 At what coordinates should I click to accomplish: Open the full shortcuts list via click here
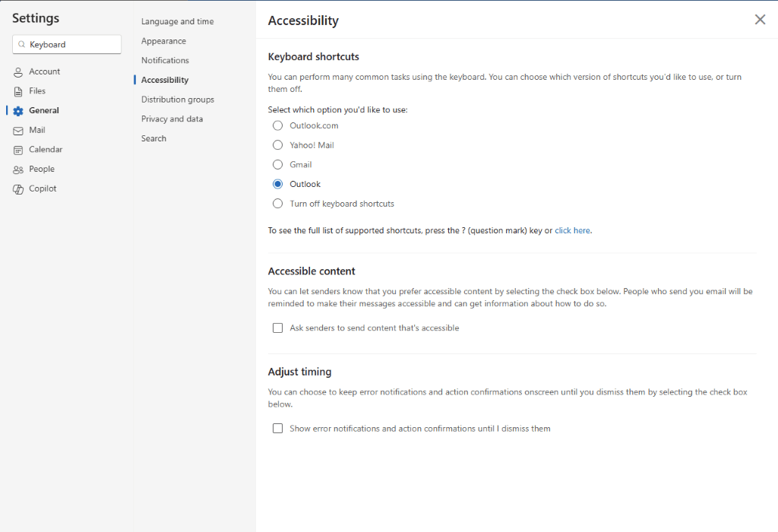click(x=572, y=230)
